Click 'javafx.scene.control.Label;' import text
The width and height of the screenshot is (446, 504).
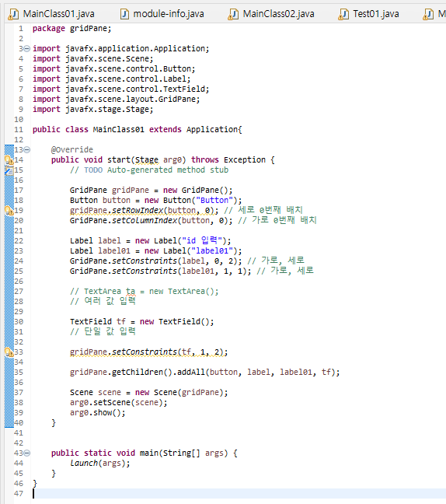[127, 79]
